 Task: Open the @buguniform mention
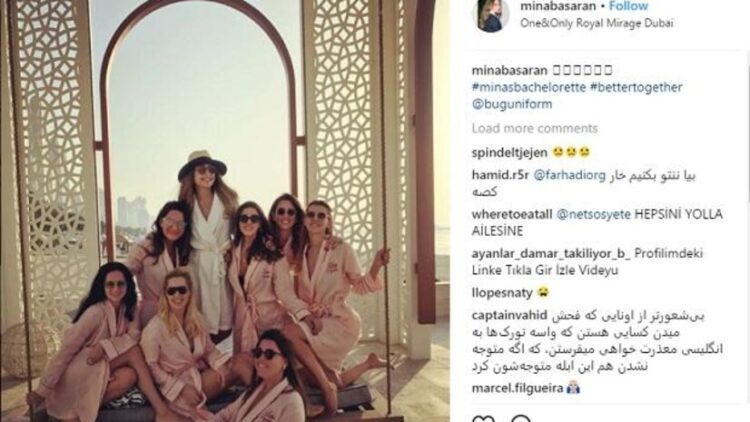tap(512, 104)
